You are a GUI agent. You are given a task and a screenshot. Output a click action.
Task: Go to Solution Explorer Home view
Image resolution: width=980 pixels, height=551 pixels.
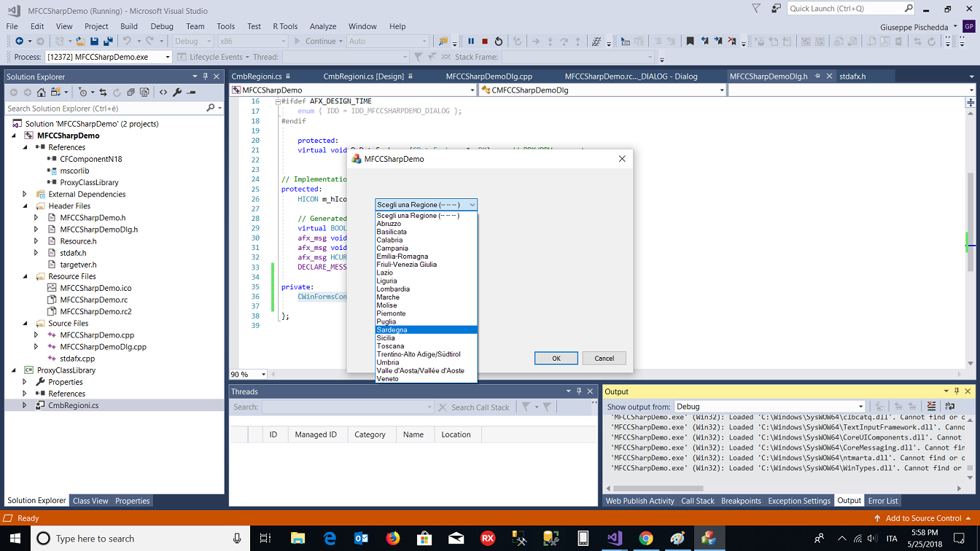(x=42, y=93)
